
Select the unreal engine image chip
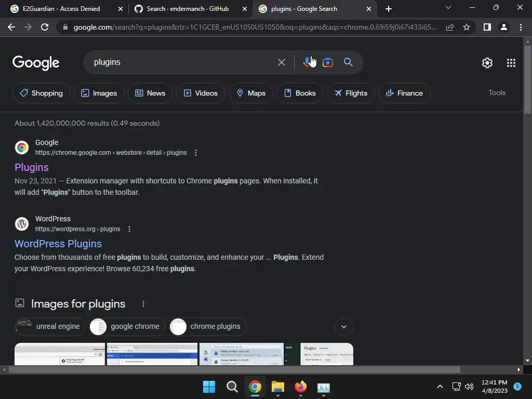click(50, 327)
